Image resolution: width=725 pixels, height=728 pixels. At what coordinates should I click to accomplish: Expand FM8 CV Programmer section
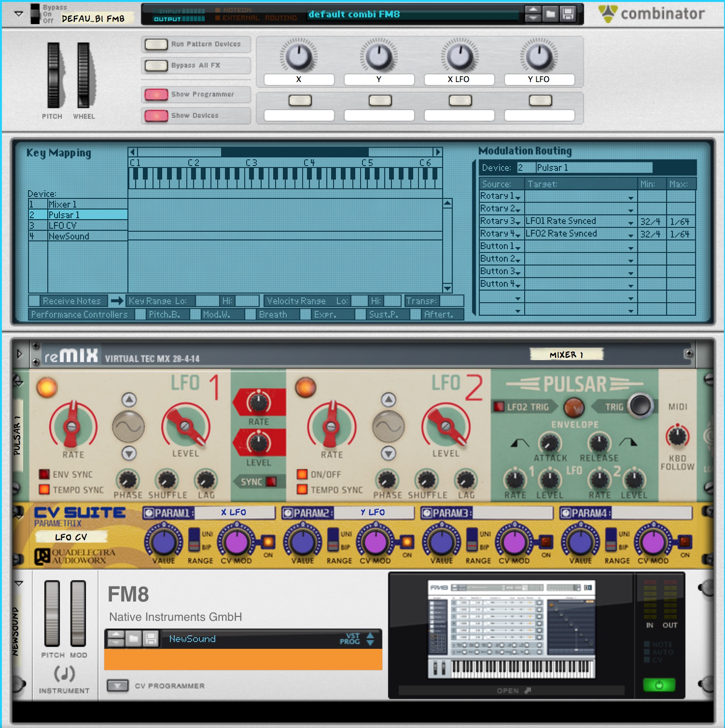(x=117, y=686)
